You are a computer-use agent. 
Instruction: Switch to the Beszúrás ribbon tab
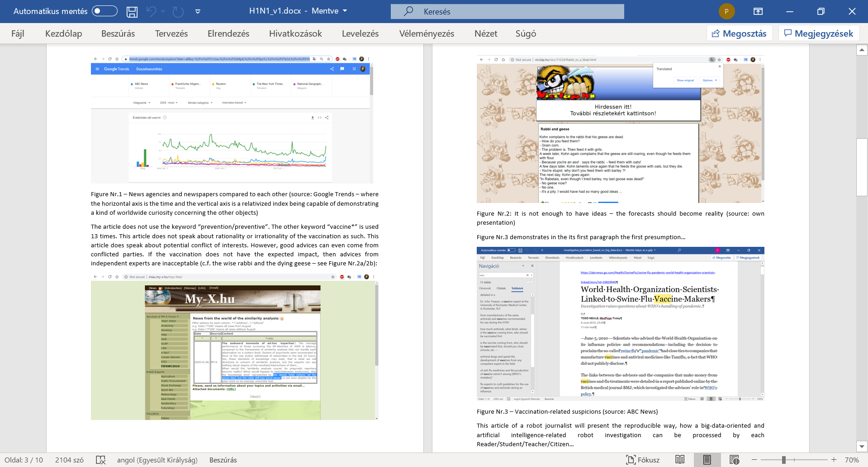[x=118, y=33]
